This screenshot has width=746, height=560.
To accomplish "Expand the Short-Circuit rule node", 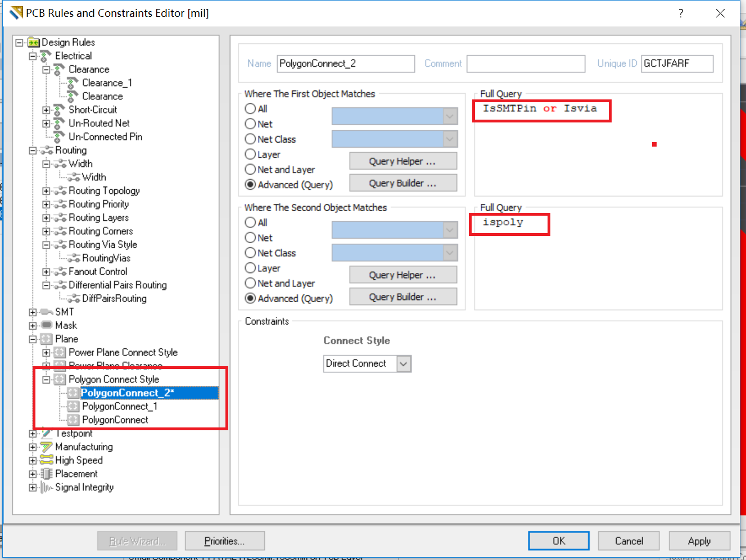I will tap(46, 110).
